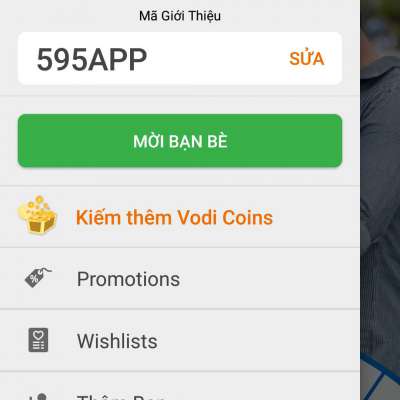Tap the heart on the Wishlists icon
400x400 pixels.
click(38, 334)
